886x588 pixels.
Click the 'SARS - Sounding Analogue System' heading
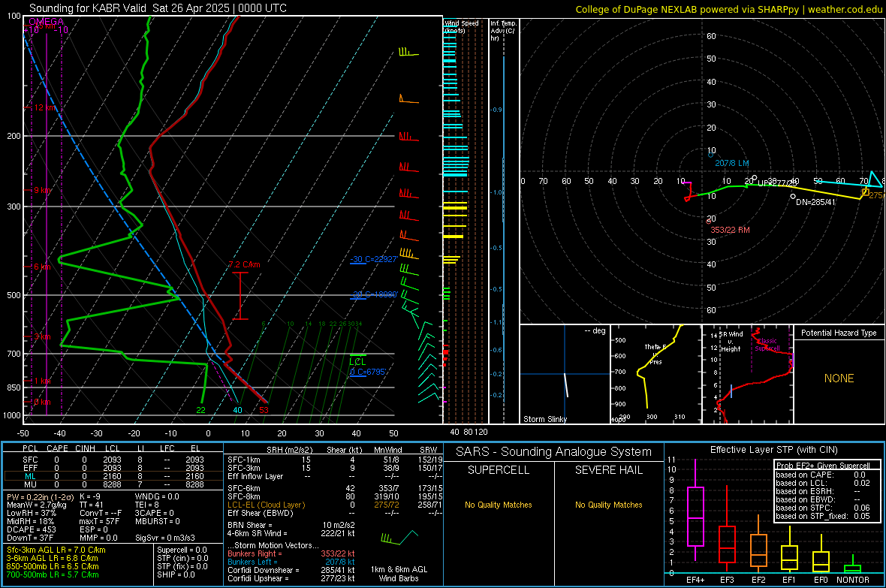click(554, 452)
